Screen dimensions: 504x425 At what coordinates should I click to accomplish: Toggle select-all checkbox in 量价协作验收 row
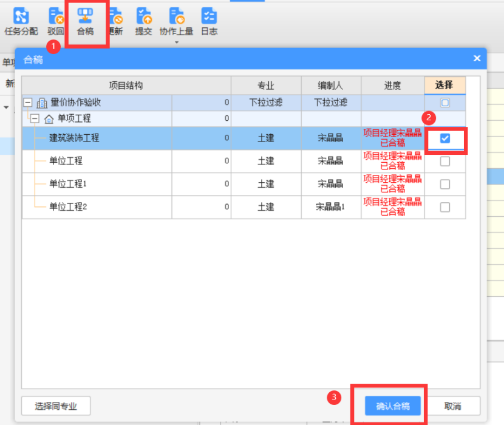(445, 103)
